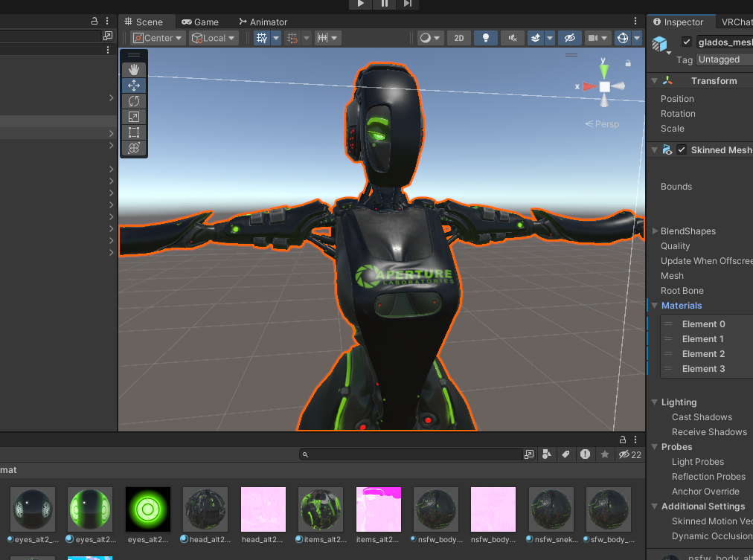753x560 pixels.
Task: Toggle hidden packages count 22
Action: coord(630,454)
